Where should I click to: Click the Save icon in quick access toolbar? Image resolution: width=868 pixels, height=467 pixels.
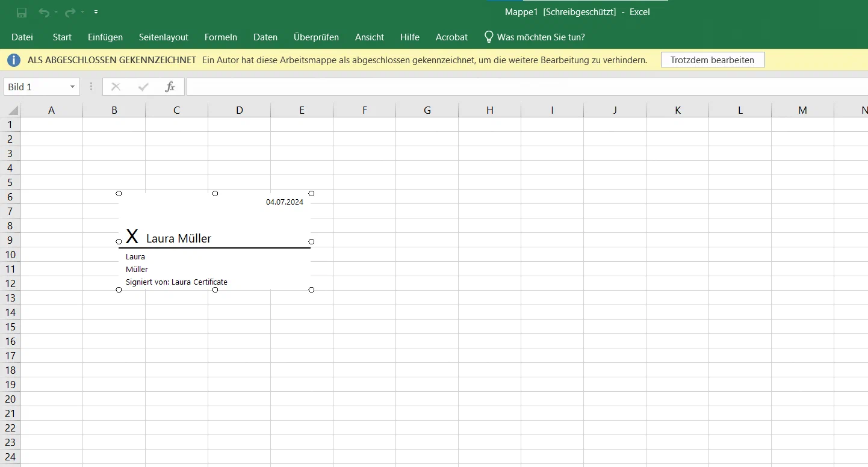22,12
